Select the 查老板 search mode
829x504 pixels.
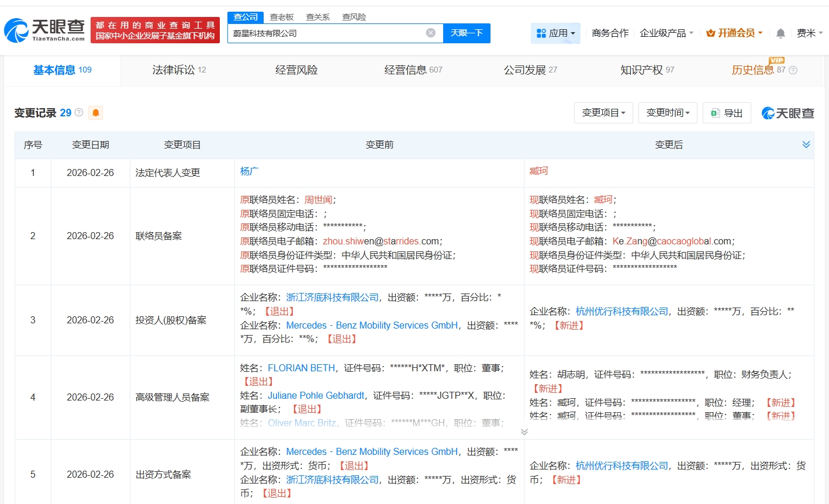[282, 17]
